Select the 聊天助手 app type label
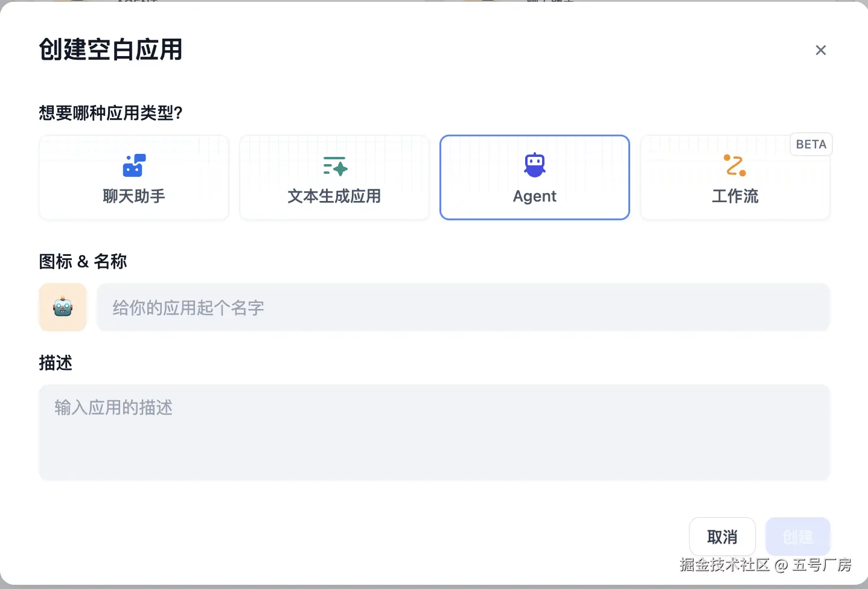Viewport: 868px width, 589px height. coord(134,196)
